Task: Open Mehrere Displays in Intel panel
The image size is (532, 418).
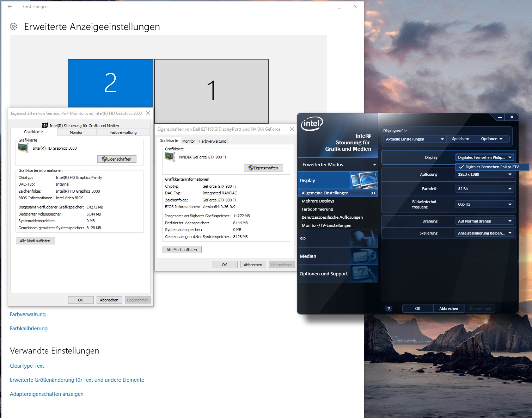Action: click(x=318, y=201)
